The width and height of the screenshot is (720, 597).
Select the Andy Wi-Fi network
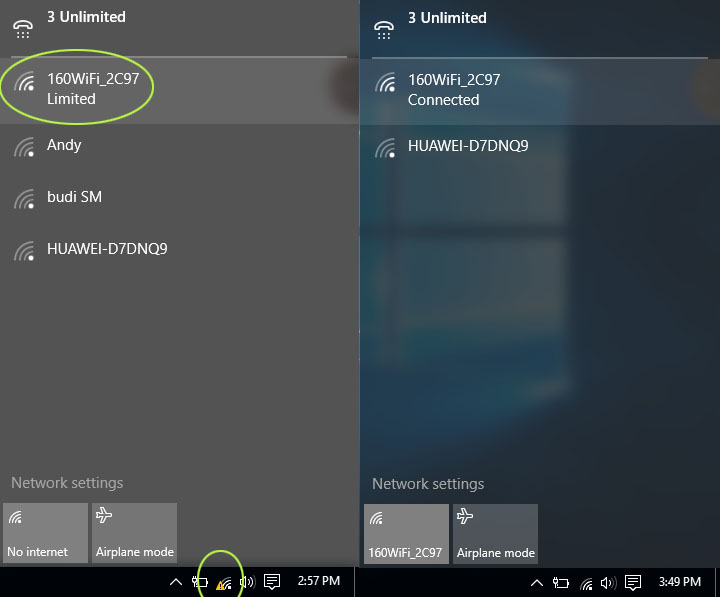tap(179, 146)
